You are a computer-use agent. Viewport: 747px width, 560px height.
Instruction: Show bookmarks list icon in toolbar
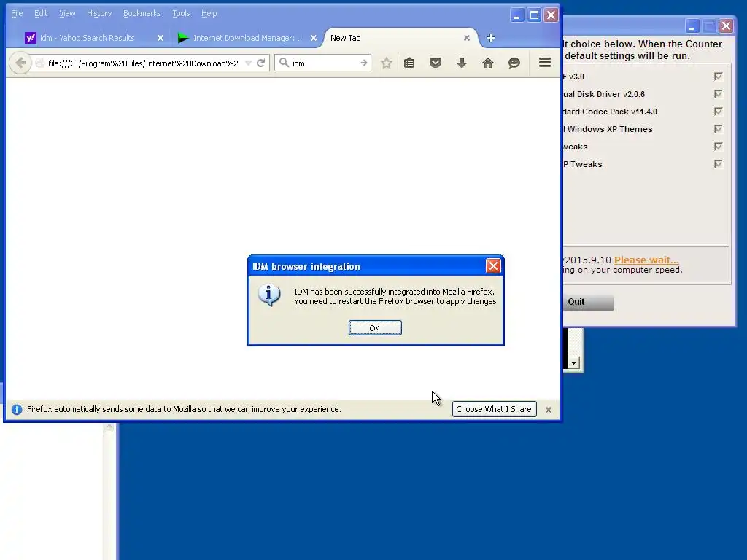(409, 63)
